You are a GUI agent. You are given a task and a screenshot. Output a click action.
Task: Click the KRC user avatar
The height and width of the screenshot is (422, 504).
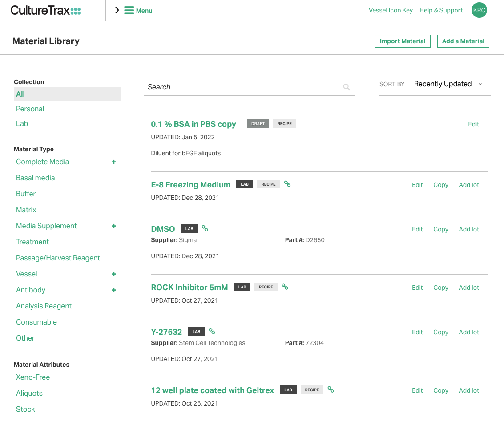[479, 10]
